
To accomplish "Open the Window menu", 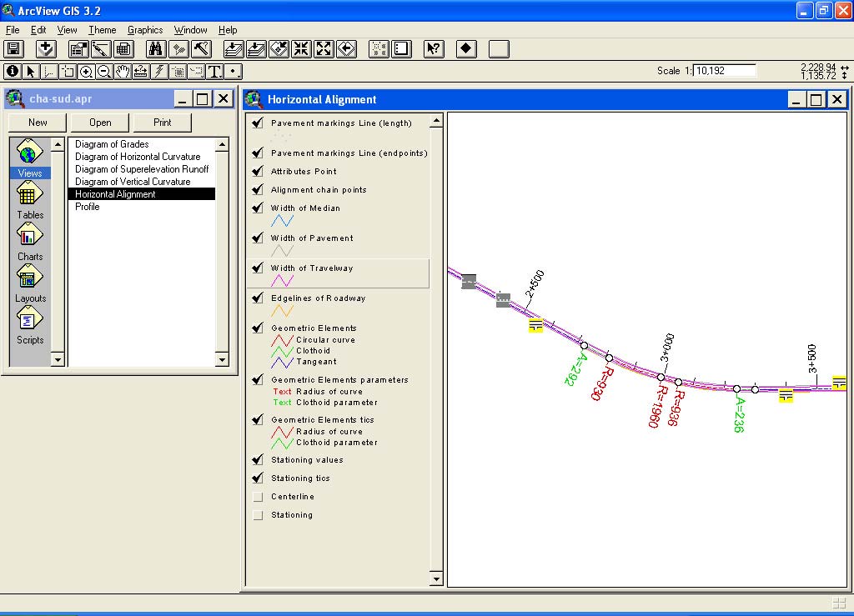I will click(x=190, y=30).
